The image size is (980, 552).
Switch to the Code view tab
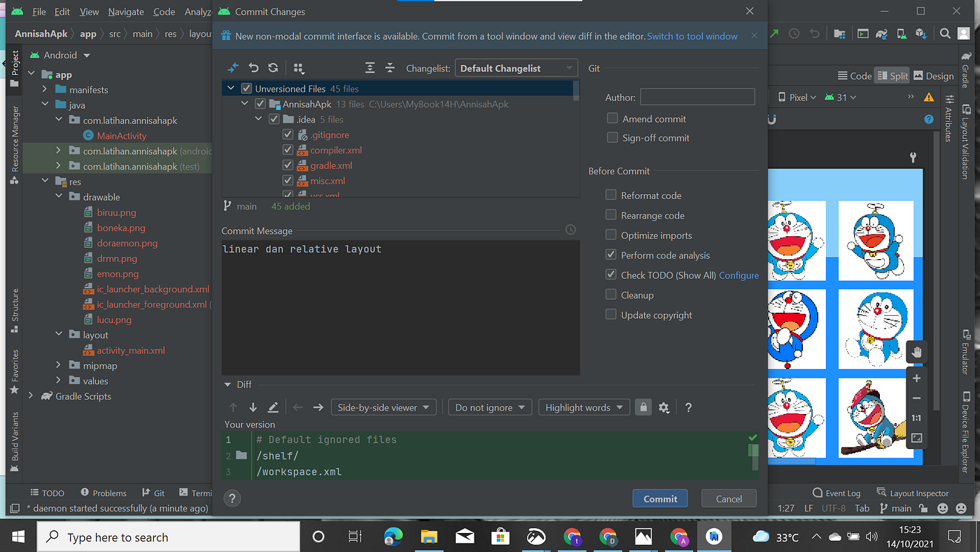(855, 76)
